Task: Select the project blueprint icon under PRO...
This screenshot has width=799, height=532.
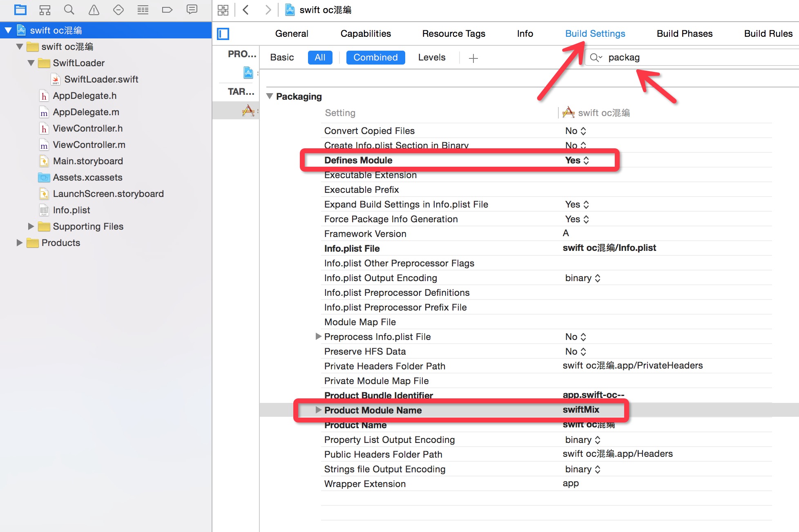Action: pos(248,72)
